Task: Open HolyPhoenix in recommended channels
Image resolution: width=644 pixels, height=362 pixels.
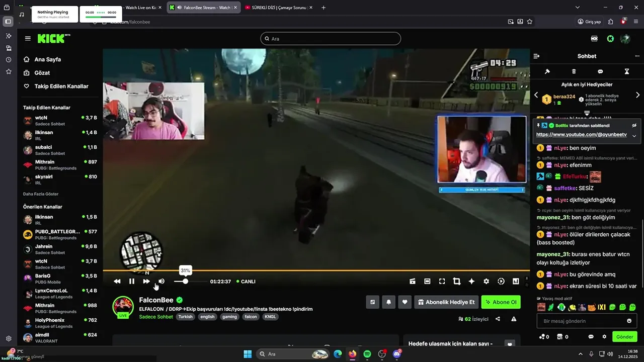Action: 60,323
